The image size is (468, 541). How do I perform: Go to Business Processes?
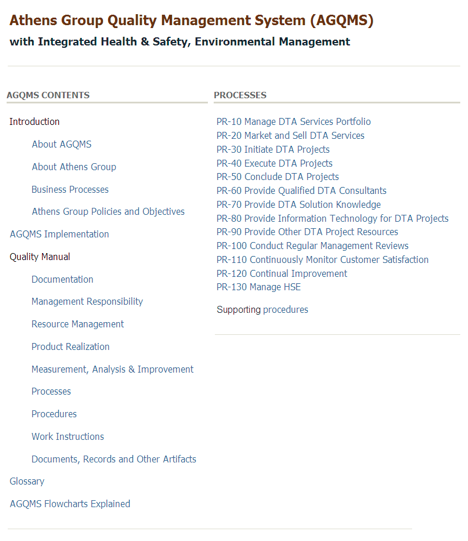click(x=70, y=189)
